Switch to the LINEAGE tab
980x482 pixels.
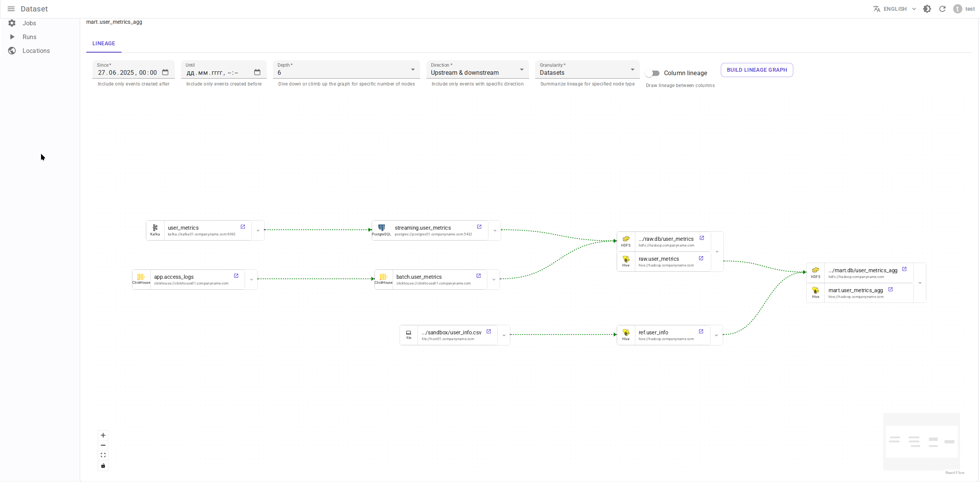[104, 43]
